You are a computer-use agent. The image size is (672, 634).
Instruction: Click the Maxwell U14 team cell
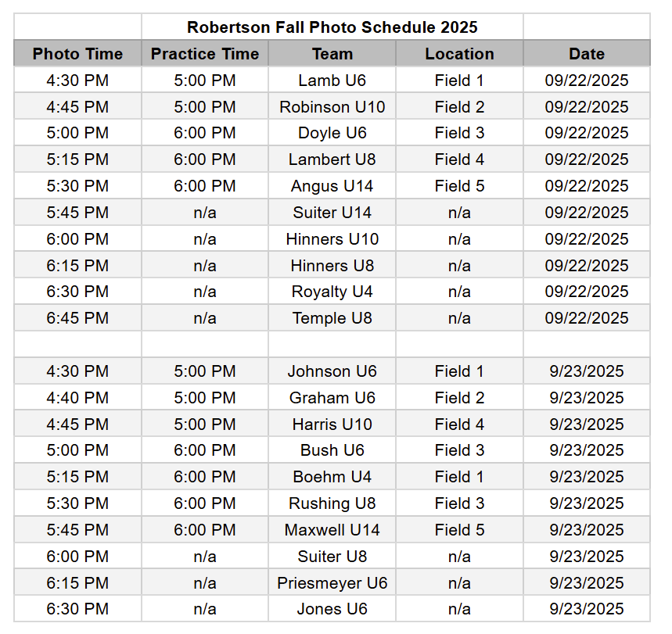(x=332, y=530)
